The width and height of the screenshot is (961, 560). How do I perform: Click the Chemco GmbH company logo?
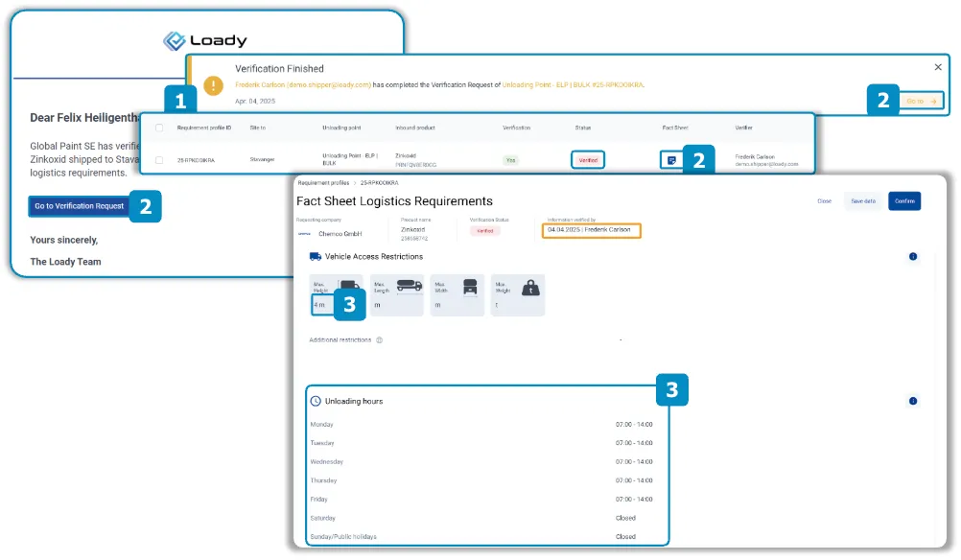(x=305, y=234)
